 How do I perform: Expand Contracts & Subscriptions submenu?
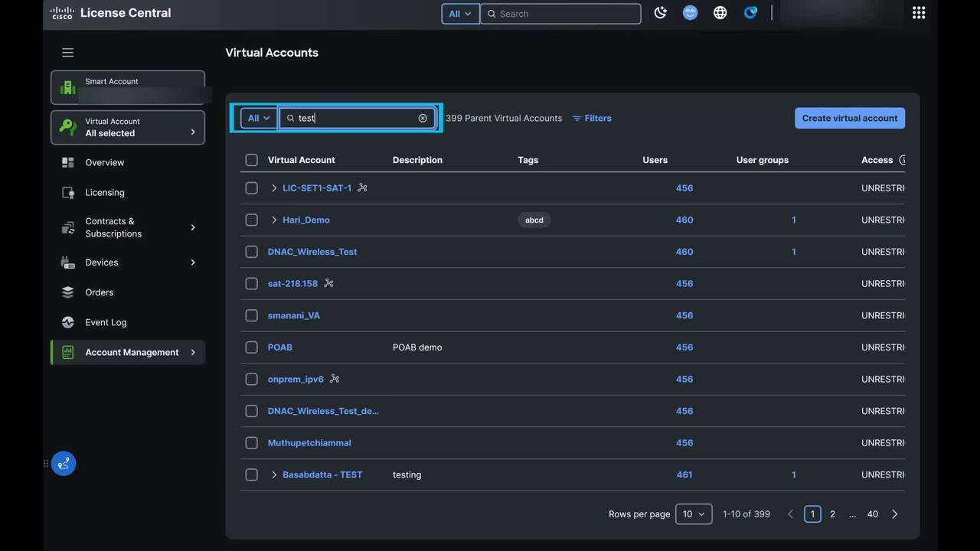point(193,227)
